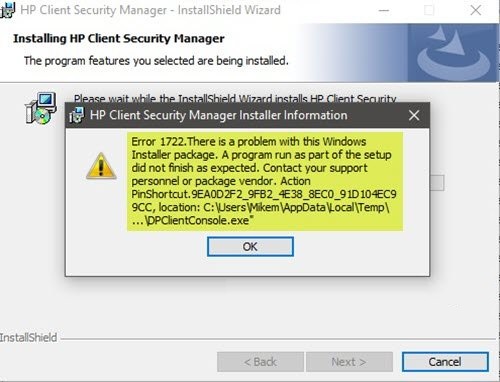Click the 'HP Client Security Manager - InstallShield Wizard' title text
The height and width of the screenshot is (382, 500).
[x=150, y=10]
